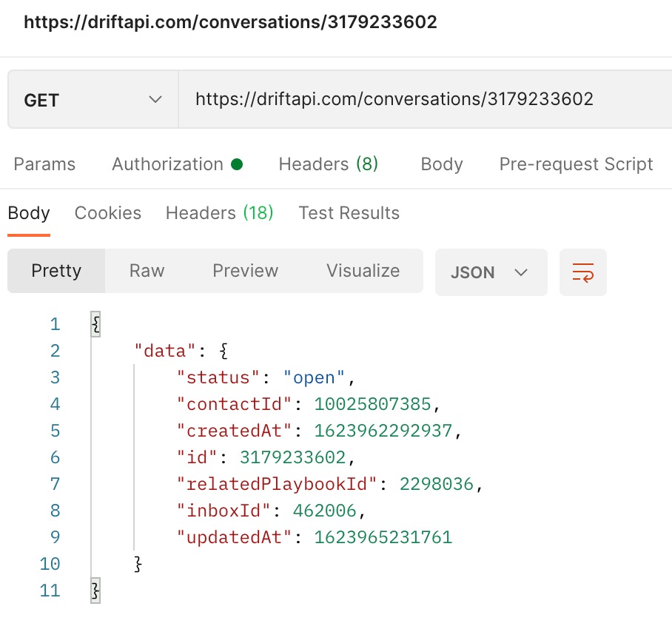This screenshot has width=672, height=629.
Task: Open the Test Results tab
Action: point(349,213)
